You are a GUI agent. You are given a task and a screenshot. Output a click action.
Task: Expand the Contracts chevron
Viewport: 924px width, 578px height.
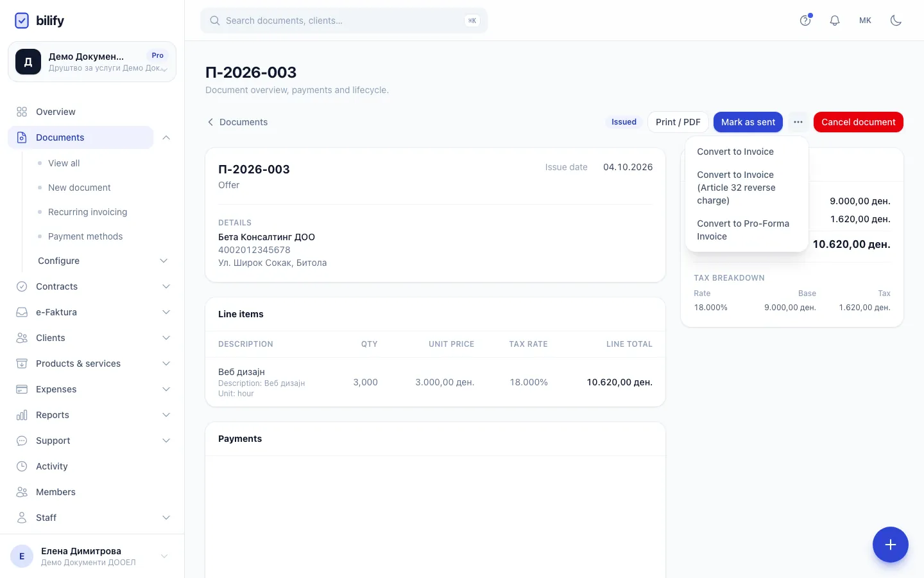coord(166,286)
